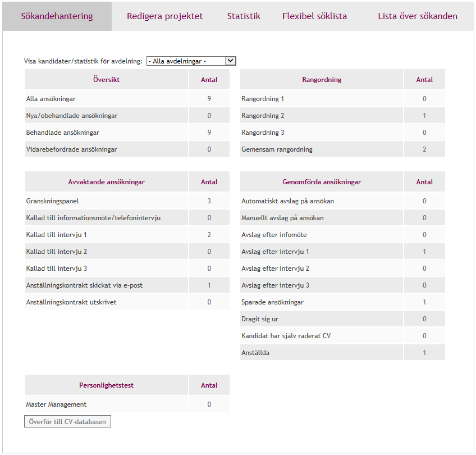The width and height of the screenshot is (476, 455).
Task: Choose the Avslag efter intervju 2 label
Action: coord(275,269)
